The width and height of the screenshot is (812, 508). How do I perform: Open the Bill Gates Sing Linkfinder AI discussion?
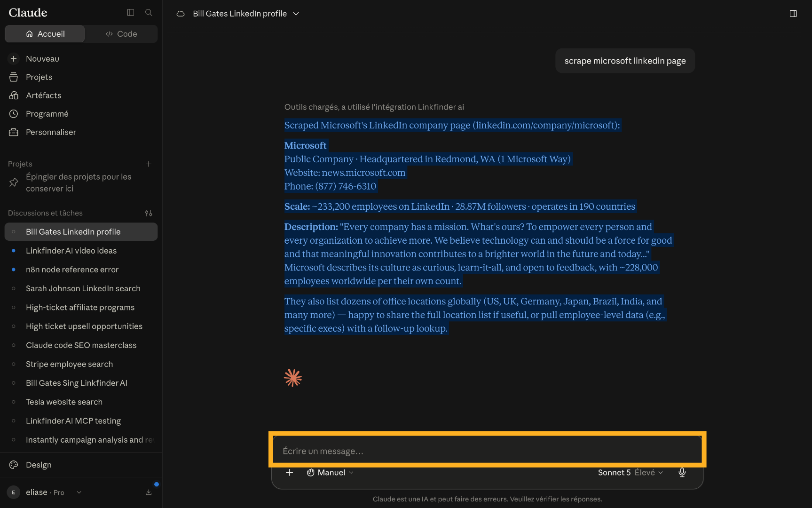point(81,383)
